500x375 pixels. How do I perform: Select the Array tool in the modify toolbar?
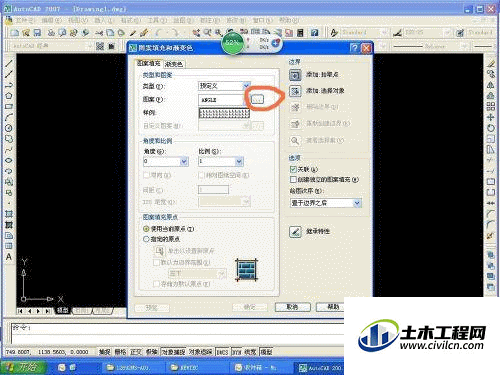[490, 107]
